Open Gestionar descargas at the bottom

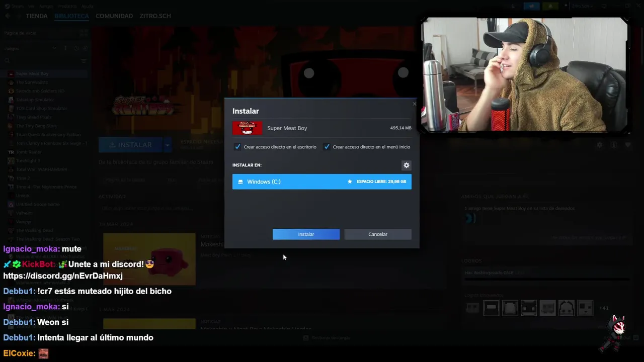click(x=327, y=338)
